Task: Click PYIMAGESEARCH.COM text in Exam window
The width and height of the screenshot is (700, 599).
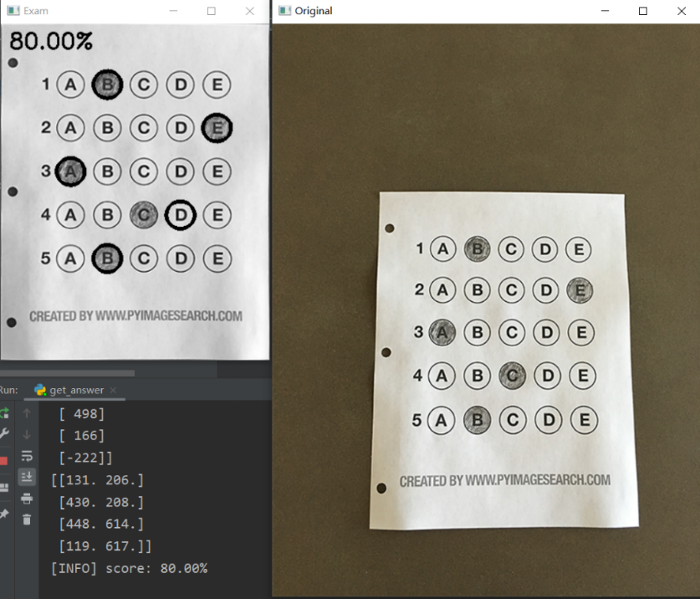Action: (185, 315)
